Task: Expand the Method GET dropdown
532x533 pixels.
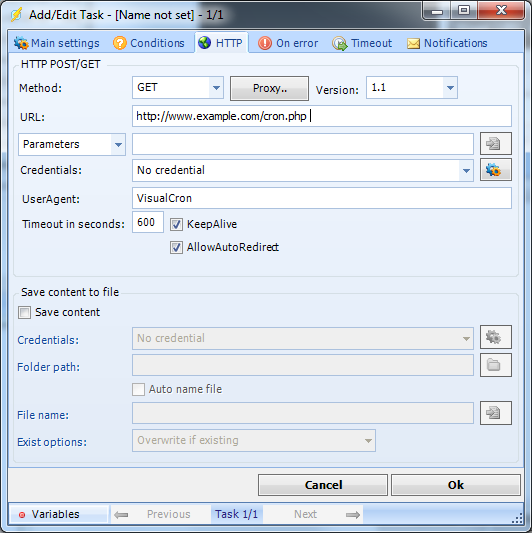Action: tap(216, 88)
